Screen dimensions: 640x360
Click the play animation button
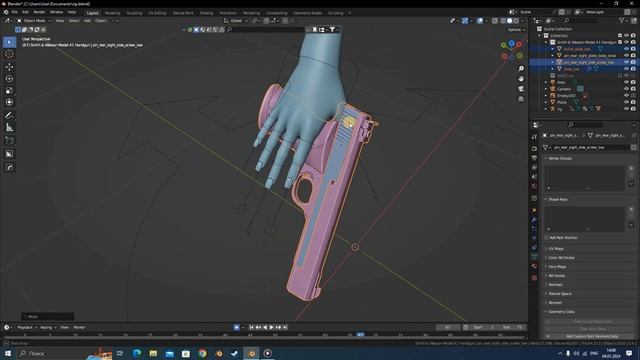[x=271, y=327]
